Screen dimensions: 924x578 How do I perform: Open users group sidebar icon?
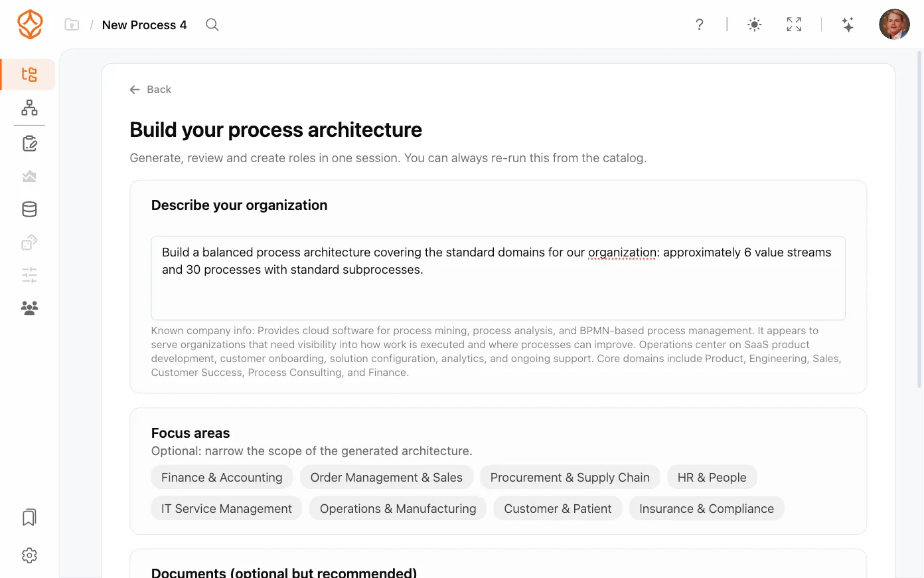(29, 308)
